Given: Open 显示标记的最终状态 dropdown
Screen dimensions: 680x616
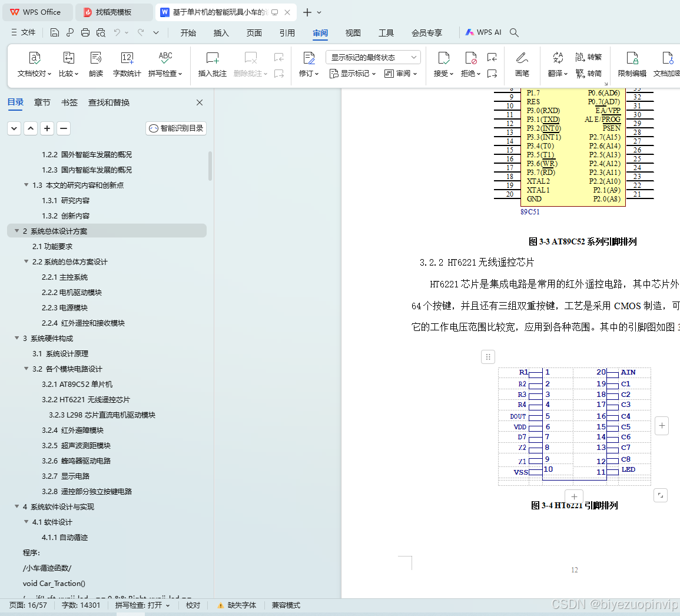Looking at the screenshot, I should point(373,57).
